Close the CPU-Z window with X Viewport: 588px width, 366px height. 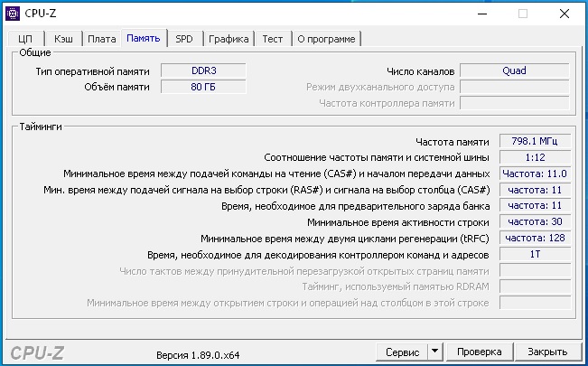[x=564, y=14]
